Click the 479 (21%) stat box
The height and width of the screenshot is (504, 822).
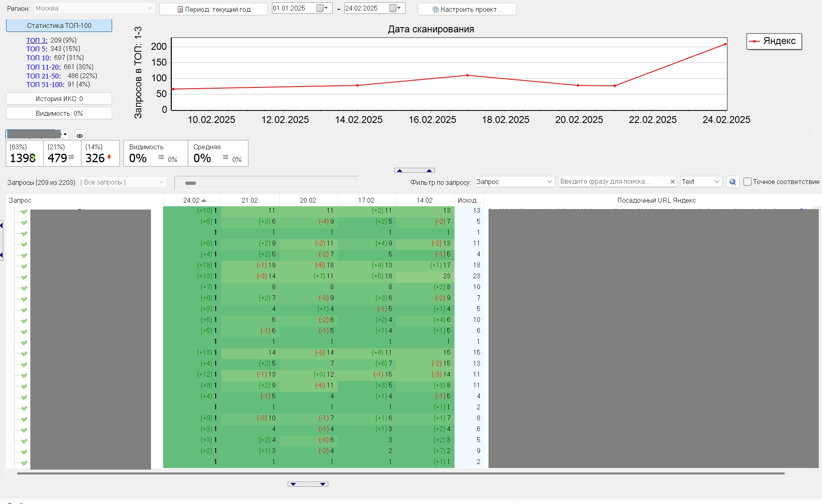click(x=62, y=153)
